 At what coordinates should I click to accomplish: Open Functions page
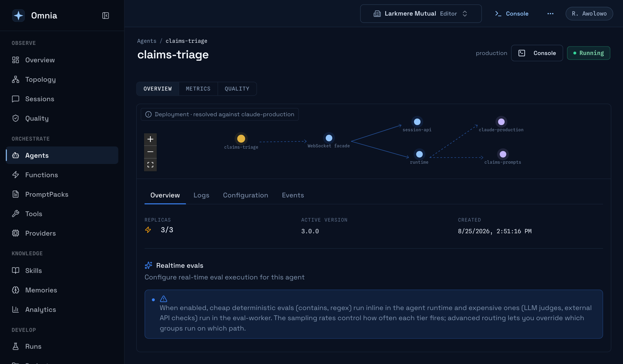(x=62, y=175)
